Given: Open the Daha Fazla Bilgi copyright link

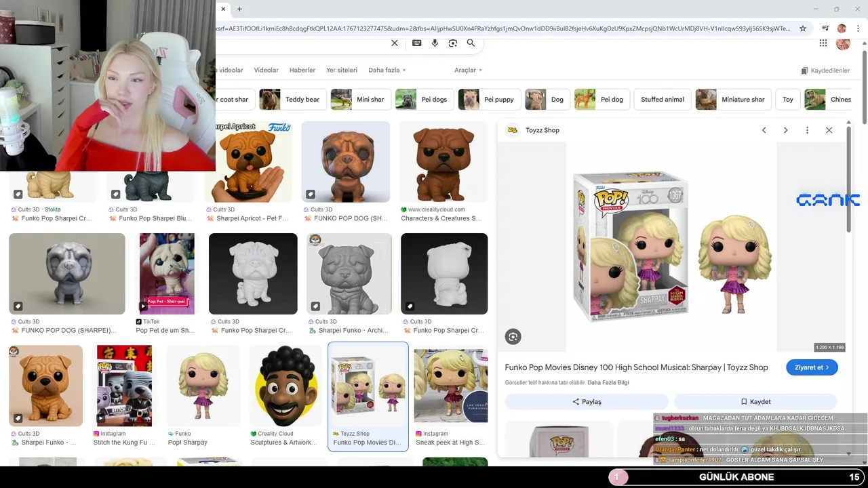Looking at the screenshot, I should click(608, 383).
